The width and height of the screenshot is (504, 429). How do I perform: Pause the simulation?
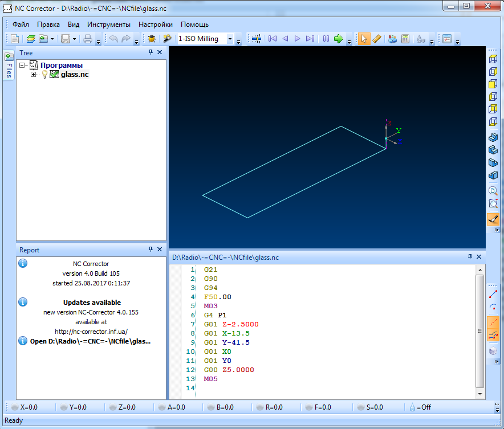point(326,39)
